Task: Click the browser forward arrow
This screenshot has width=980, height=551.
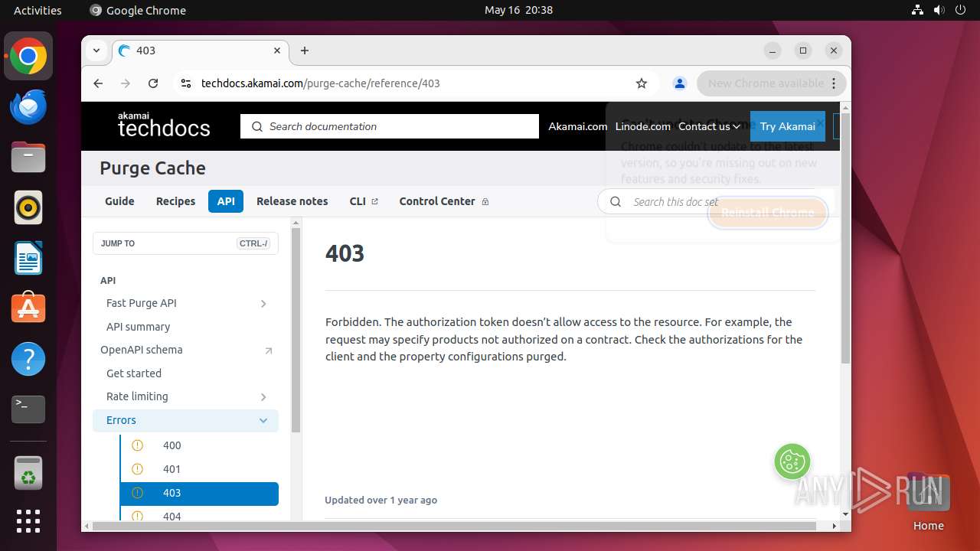Action: coord(126,83)
